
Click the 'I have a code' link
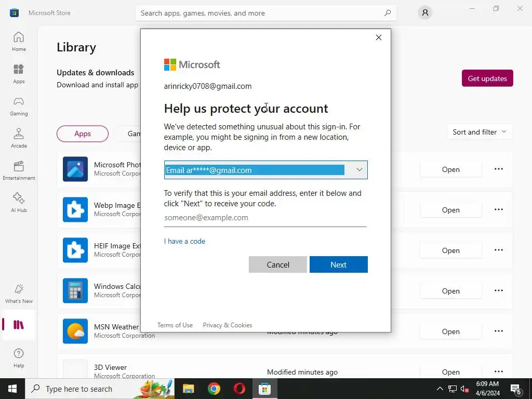click(184, 241)
